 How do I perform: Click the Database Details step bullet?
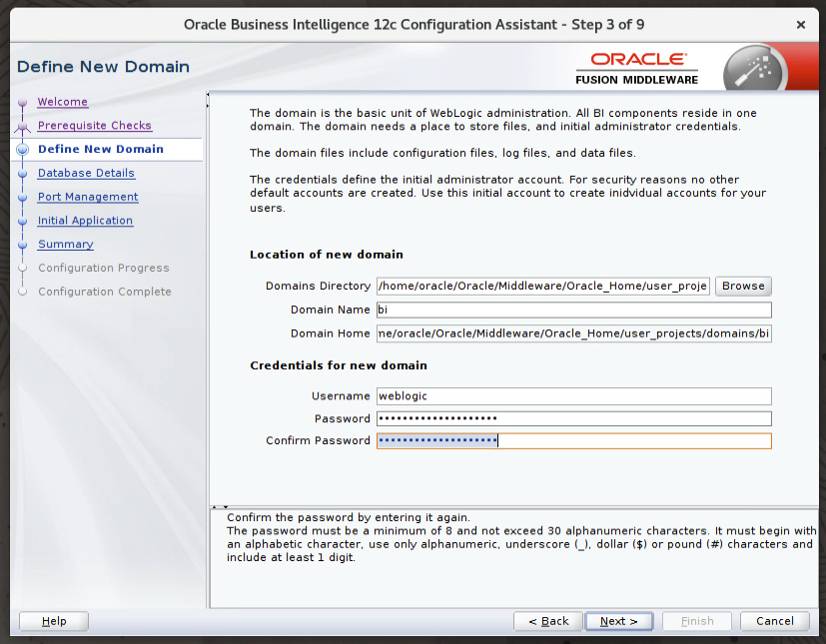click(22, 174)
